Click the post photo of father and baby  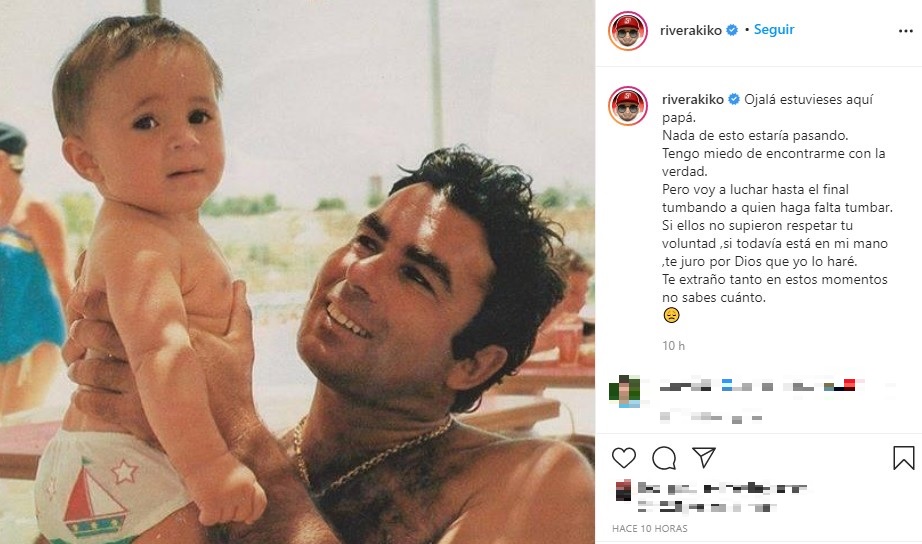point(298,272)
